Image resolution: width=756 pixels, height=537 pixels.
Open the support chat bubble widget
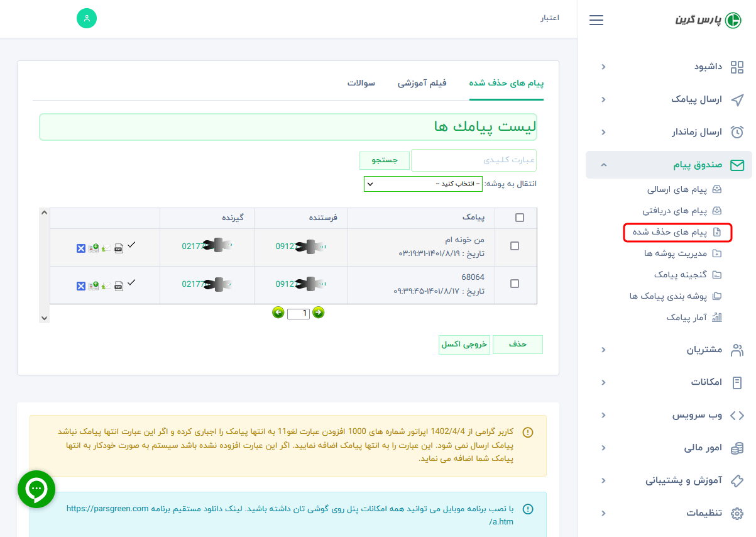coord(36,489)
